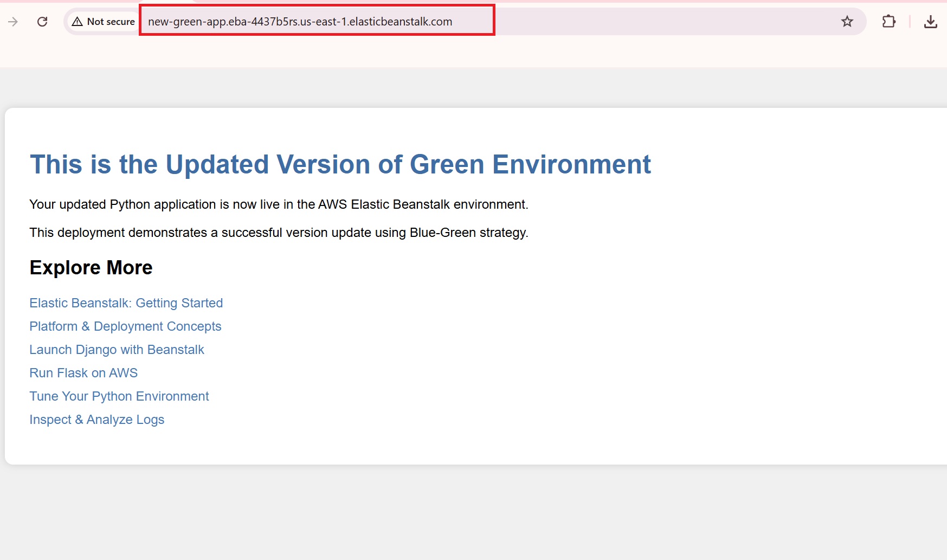
Task: Open Platform & Deployment Concepts link
Action: [125, 326]
